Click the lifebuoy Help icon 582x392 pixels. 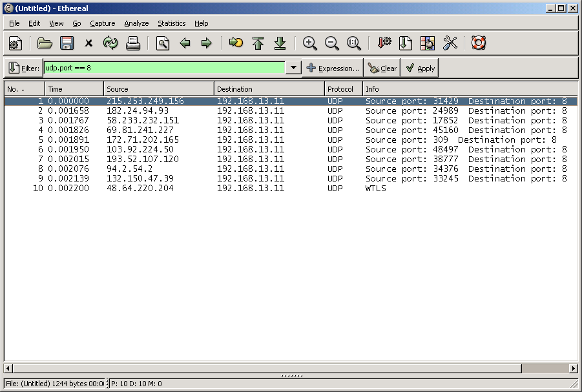click(479, 43)
